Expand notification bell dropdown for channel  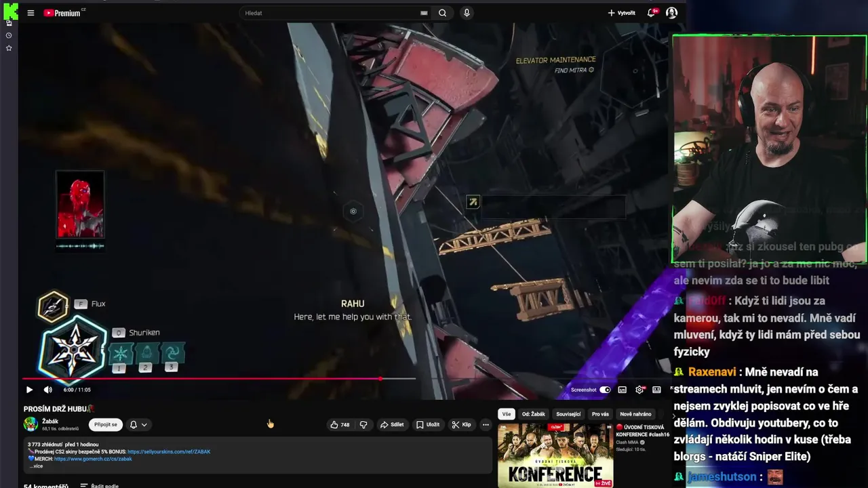(138, 425)
